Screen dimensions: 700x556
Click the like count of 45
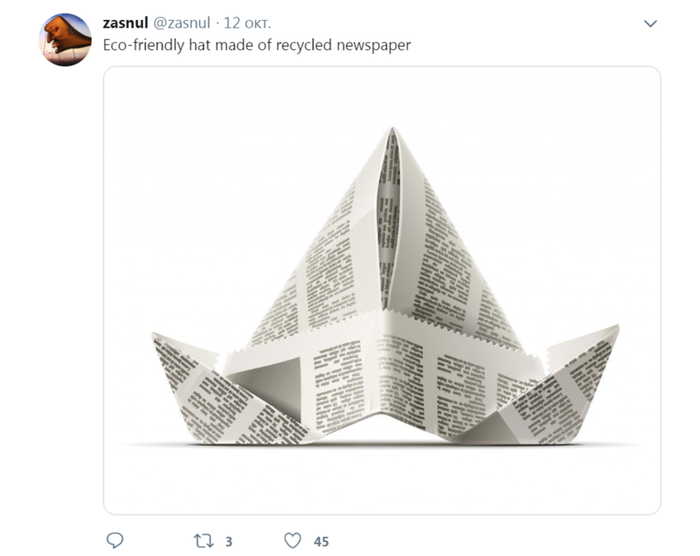coord(321,541)
